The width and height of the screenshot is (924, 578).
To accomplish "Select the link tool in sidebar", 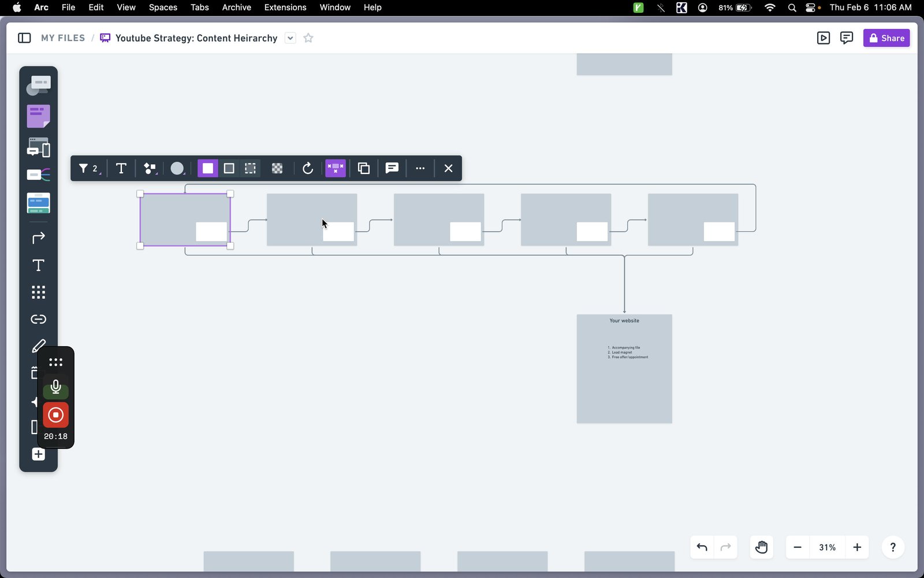I will pos(38,319).
